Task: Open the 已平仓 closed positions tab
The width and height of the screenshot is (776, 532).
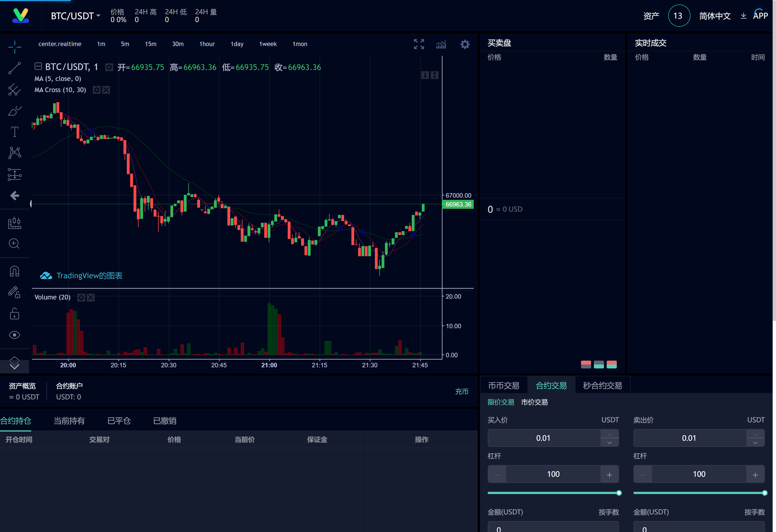Action: [119, 421]
